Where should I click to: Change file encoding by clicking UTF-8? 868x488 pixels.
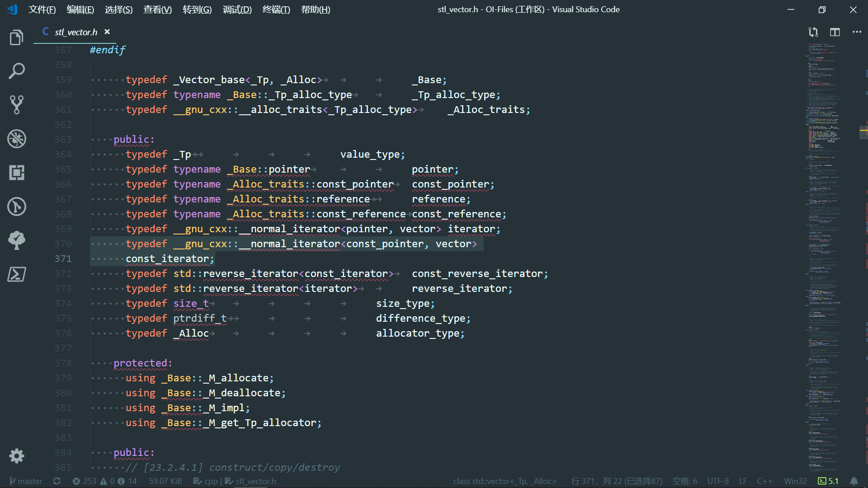point(718,481)
